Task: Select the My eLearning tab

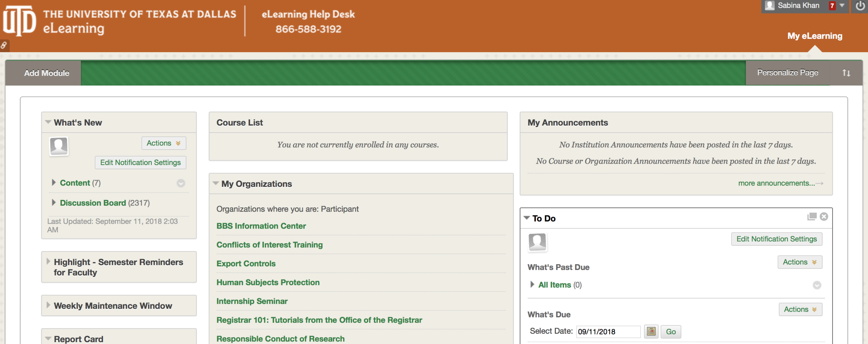Action: [x=815, y=36]
